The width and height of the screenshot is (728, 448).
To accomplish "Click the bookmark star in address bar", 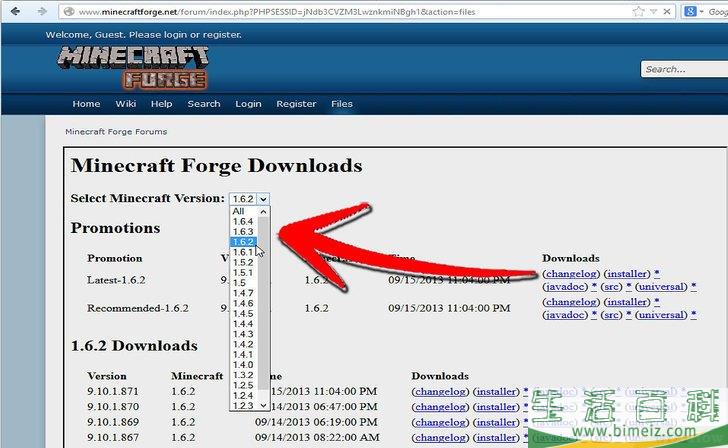I will [639, 12].
